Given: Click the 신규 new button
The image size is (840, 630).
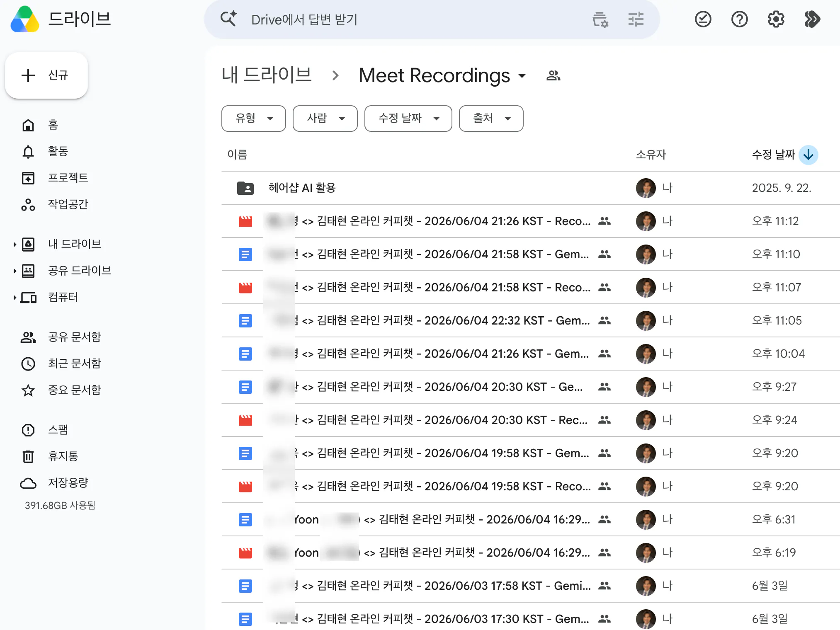Looking at the screenshot, I should pos(46,75).
